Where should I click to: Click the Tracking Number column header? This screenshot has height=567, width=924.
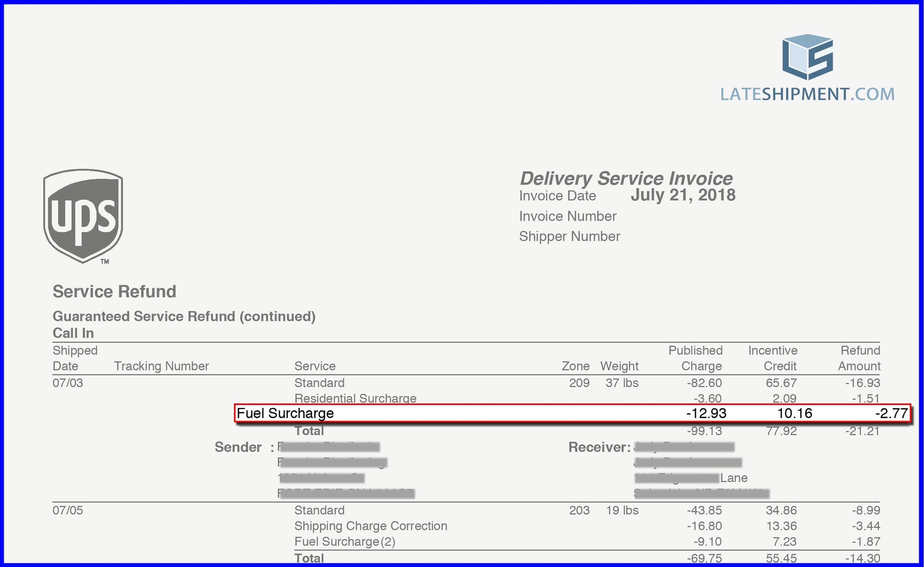pyautogui.click(x=161, y=366)
